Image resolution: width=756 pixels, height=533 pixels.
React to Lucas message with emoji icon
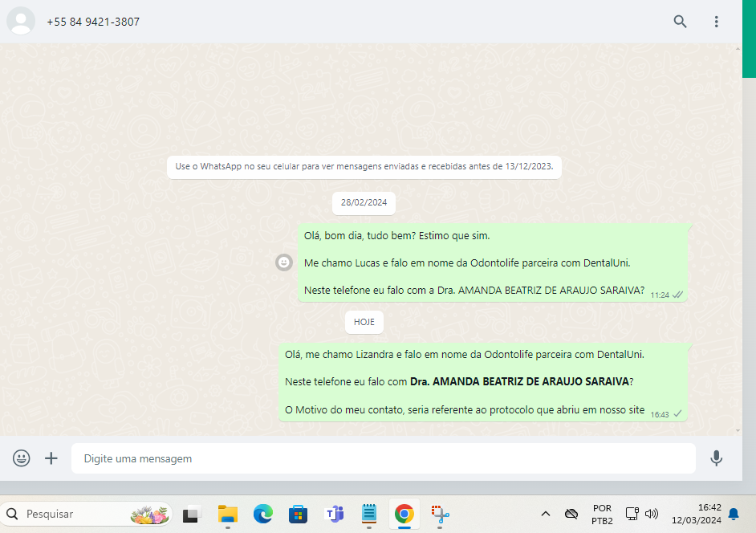coord(284,262)
